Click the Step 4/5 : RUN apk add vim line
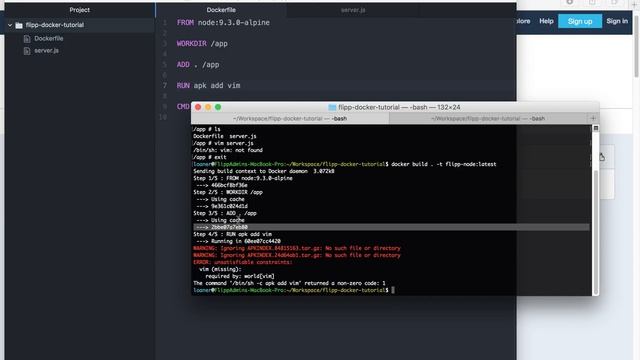Screen dimensions: 640x360 click(233, 234)
